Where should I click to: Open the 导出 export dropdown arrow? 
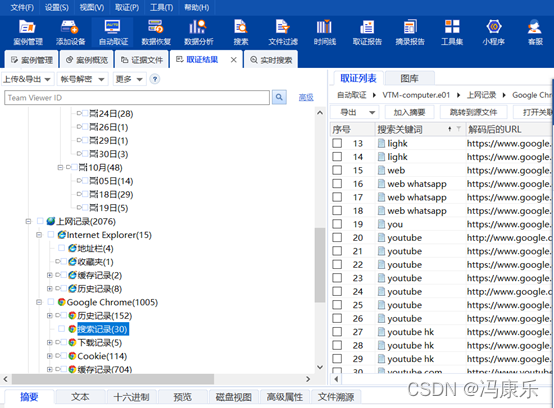[372, 112]
